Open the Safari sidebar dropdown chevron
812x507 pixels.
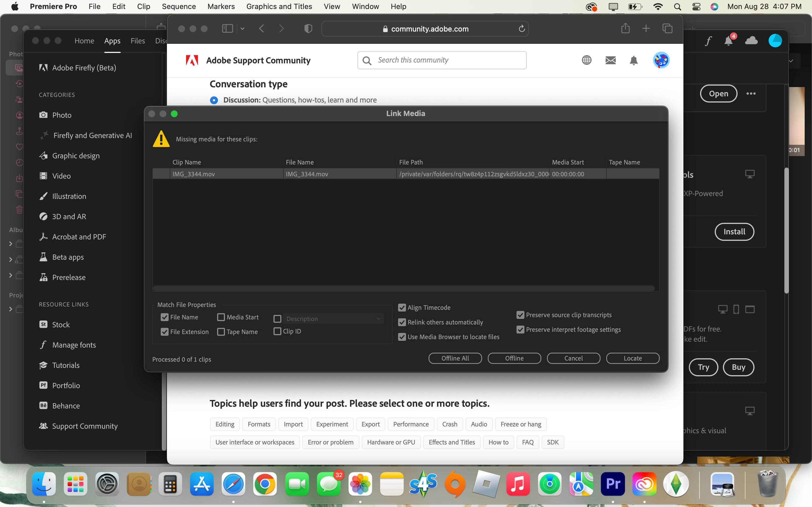242,29
